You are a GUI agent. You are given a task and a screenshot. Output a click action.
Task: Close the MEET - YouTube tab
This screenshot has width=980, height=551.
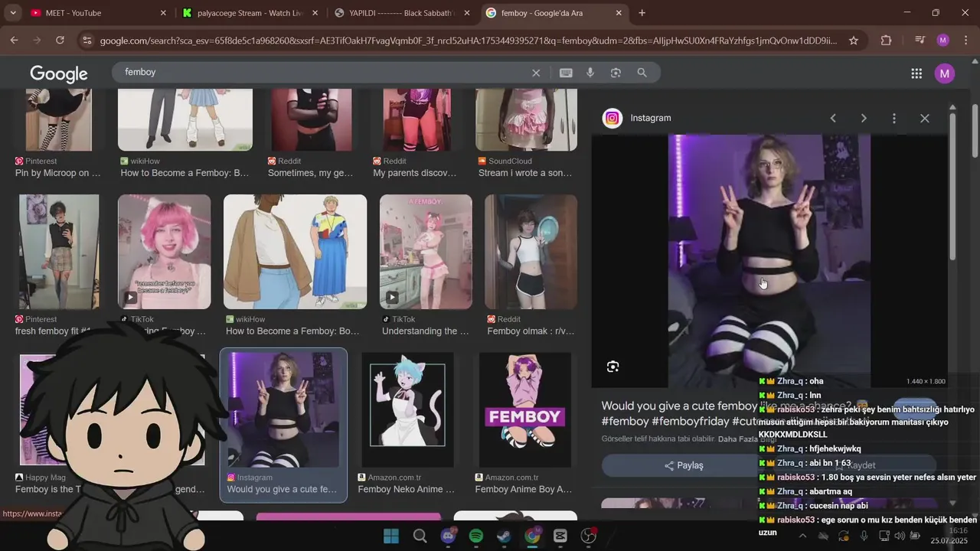(x=163, y=13)
